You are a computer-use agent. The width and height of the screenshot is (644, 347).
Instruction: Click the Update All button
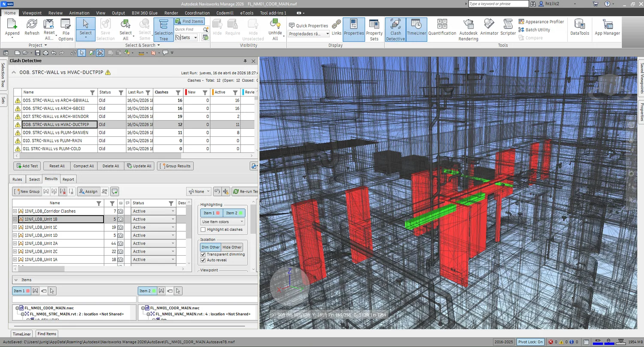139,166
